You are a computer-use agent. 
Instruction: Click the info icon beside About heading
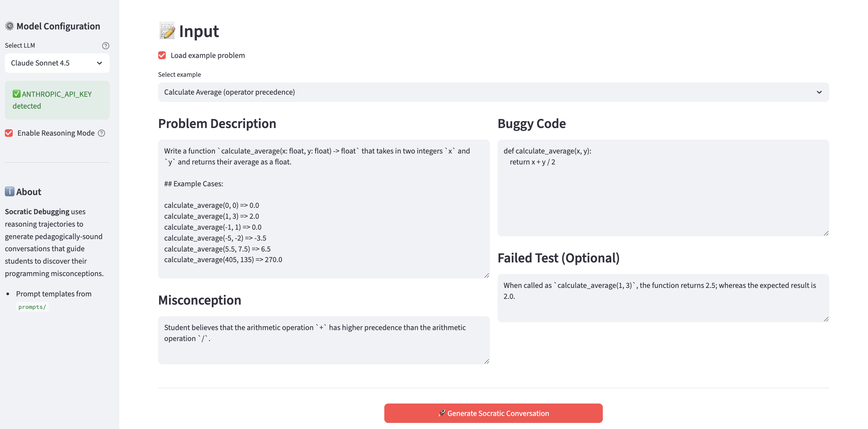click(x=9, y=191)
